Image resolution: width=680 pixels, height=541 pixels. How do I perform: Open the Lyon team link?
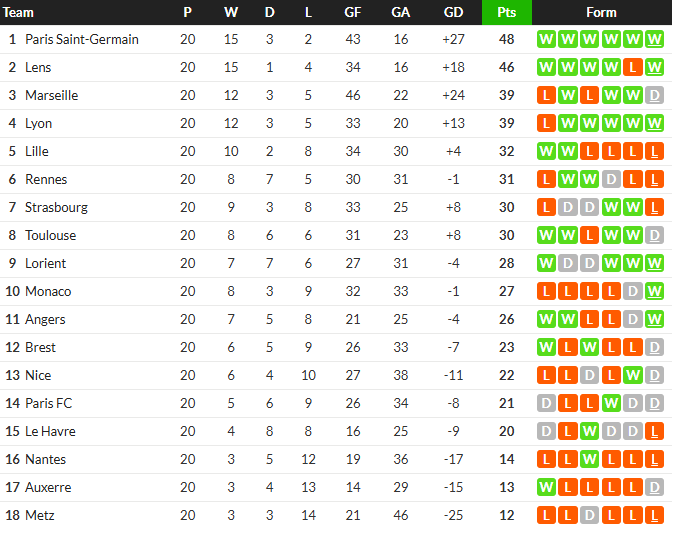38,124
